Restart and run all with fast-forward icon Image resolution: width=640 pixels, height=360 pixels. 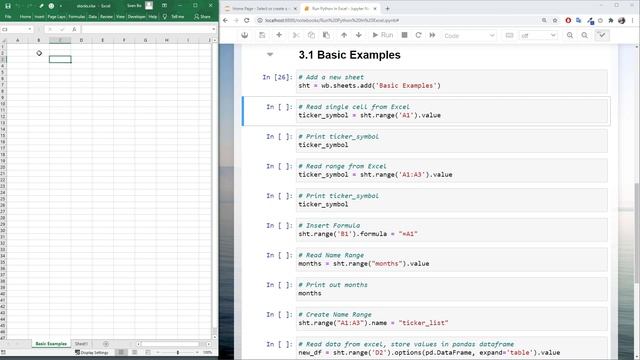(x=432, y=36)
